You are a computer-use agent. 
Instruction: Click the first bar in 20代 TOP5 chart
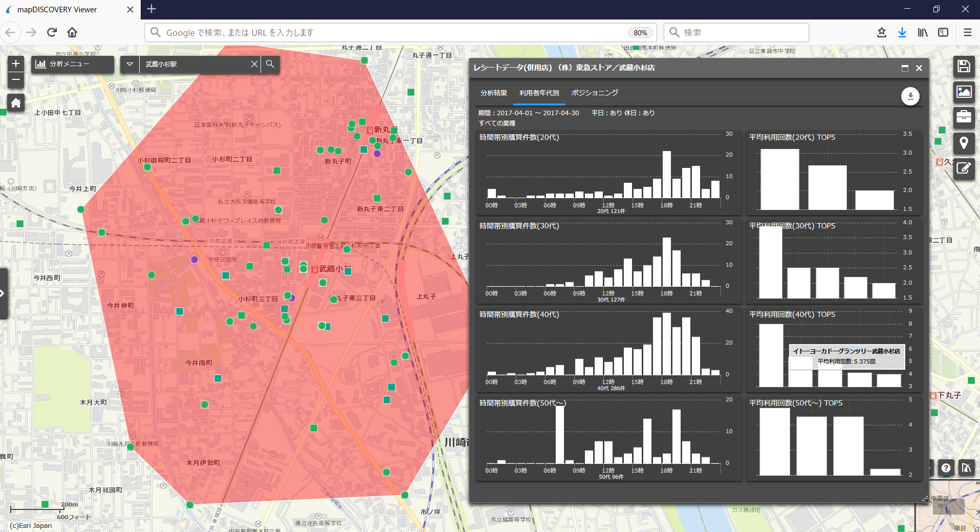779,179
